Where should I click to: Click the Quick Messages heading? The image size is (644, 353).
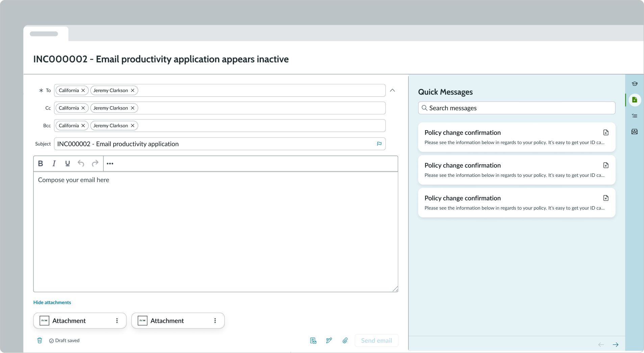[445, 92]
